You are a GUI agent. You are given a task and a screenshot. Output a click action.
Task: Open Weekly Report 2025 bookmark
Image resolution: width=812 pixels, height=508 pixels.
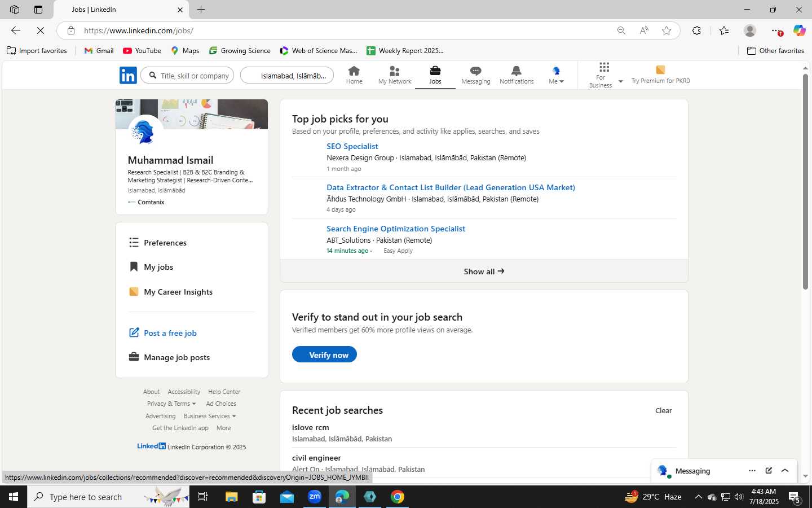(x=405, y=51)
